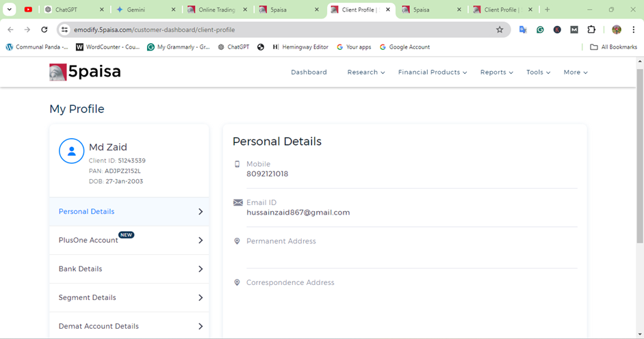Click the DOB 27-Jan-2003 text
Viewport: 644px width, 339px height.
[116, 181]
